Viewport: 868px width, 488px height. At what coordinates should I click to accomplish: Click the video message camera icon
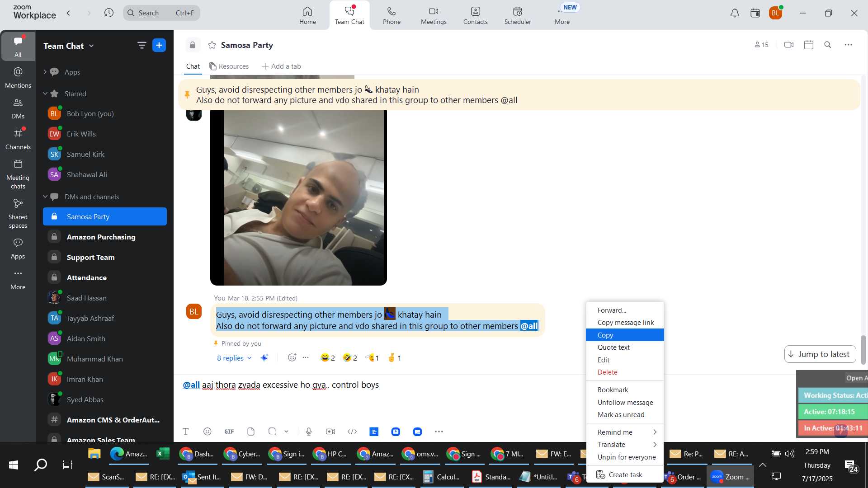click(x=330, y=432)
